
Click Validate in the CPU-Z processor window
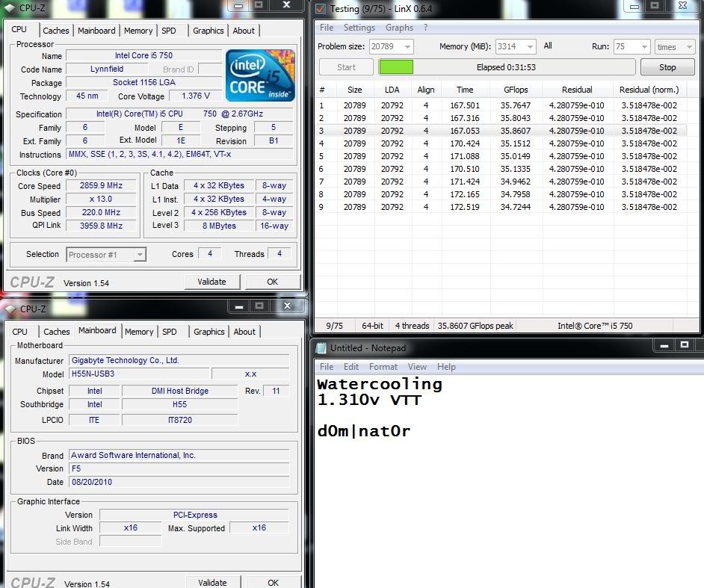pos(212,282)
